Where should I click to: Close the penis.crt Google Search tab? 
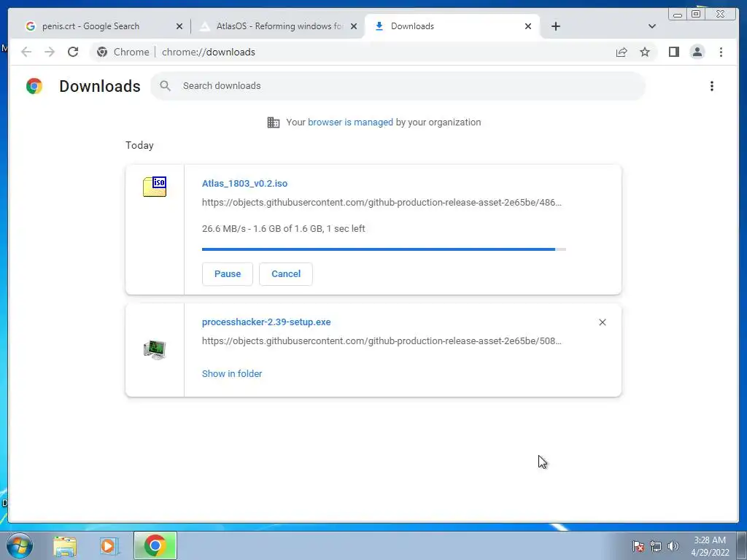coord(179,26)
